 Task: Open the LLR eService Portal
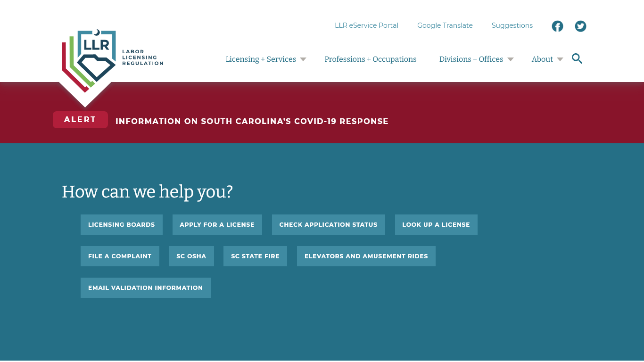(366, 25)
